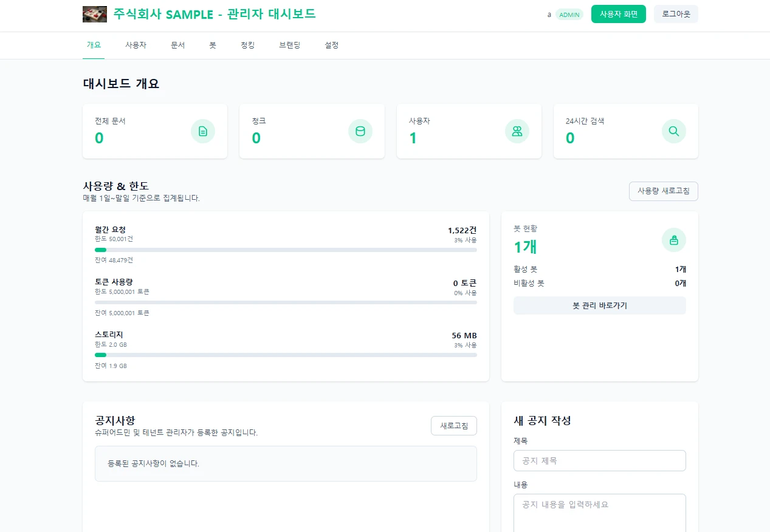Click the 사용자 화면 button
The width and height of the screenshot is (770, 532).
pos(618,14)
